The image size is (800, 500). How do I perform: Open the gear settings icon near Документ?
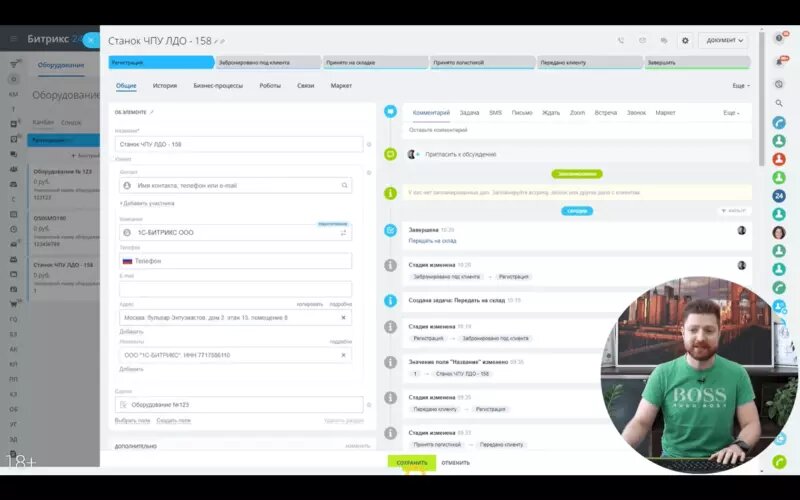click(685, 40)
